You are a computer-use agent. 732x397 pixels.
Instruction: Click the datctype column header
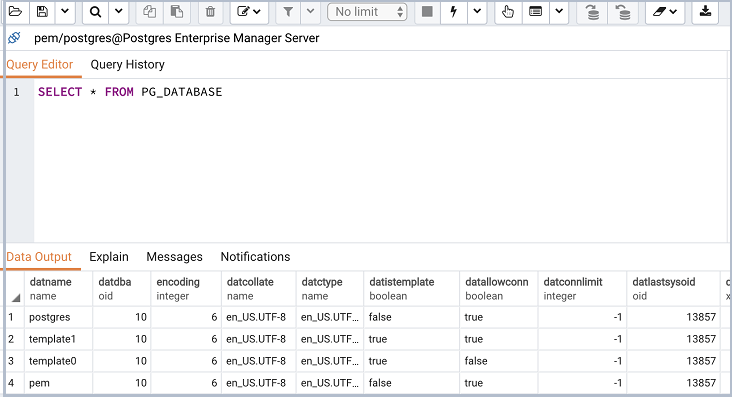click(x=330, y=289)
